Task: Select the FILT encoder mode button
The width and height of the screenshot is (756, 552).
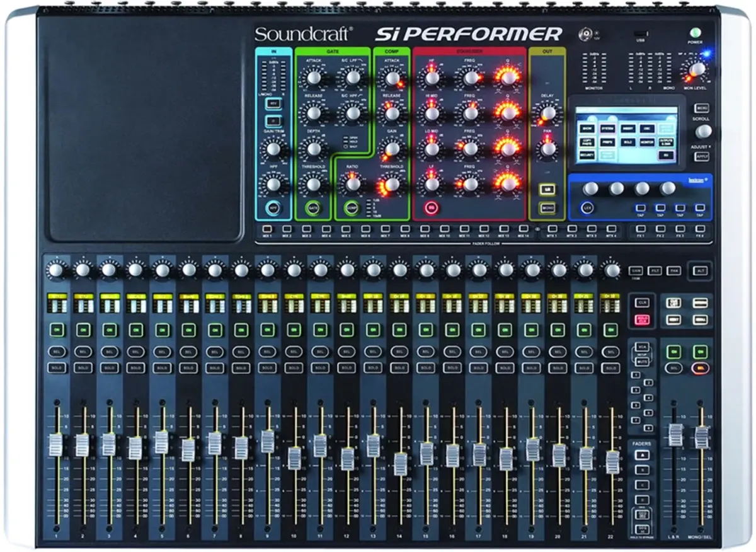Action: pyautogui.click(x=655, y=270)
